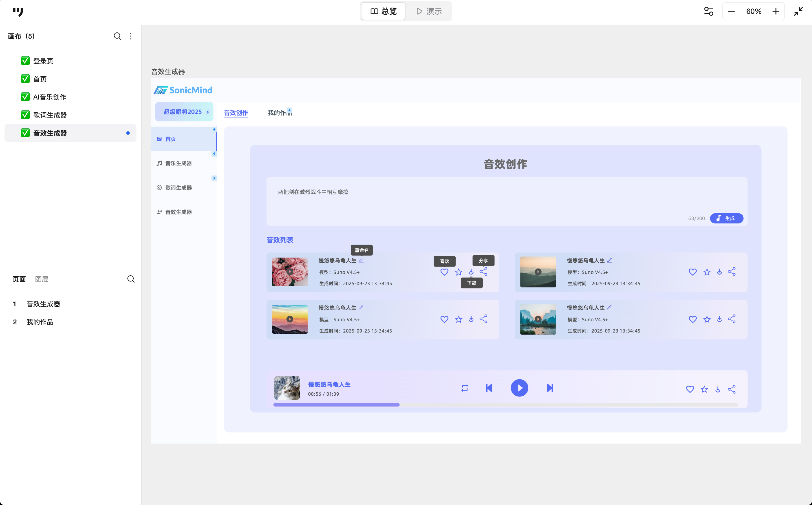Increase zoom with the plus button
The image size is (812, 505).
click(x=776, y=11)
